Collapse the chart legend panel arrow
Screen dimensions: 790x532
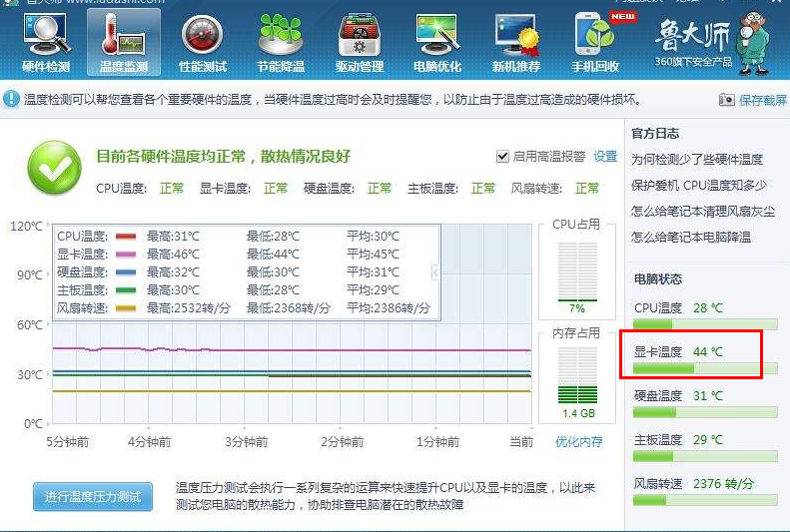pos(434,272)
